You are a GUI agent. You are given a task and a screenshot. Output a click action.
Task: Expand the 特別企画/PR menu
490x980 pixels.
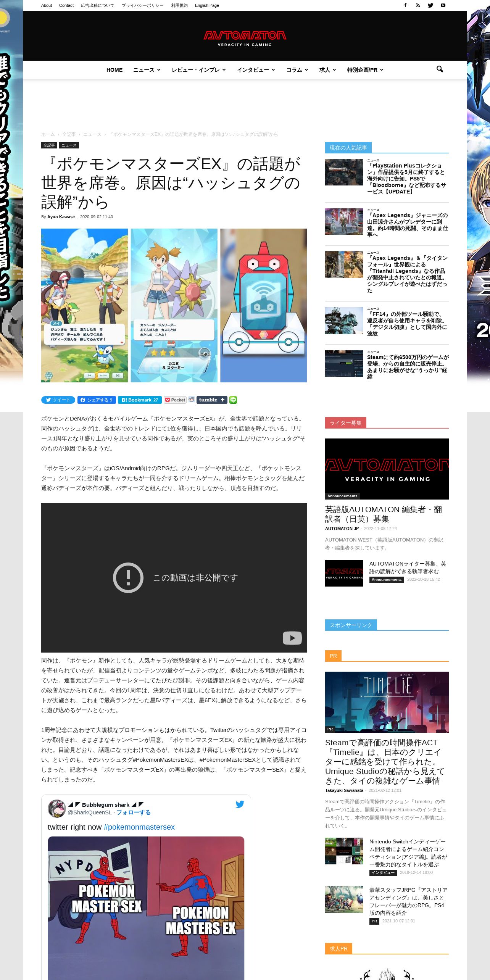point(365,70)
